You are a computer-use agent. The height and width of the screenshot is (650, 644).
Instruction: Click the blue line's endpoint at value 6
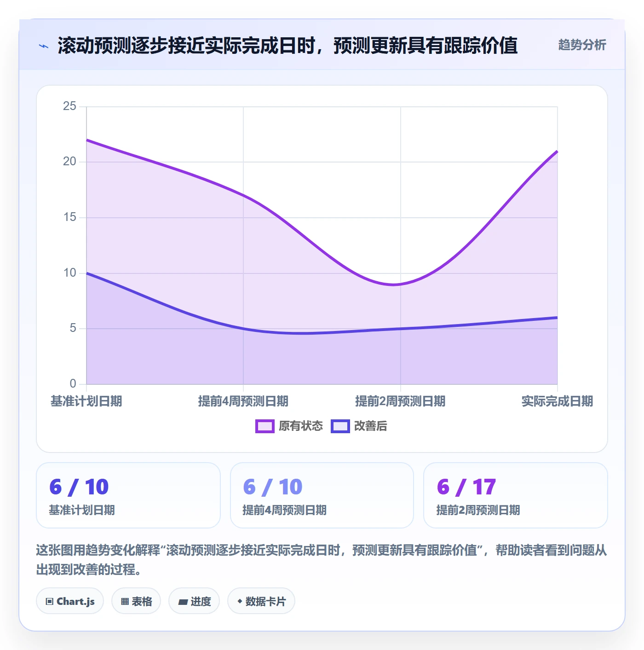(557, 318)
